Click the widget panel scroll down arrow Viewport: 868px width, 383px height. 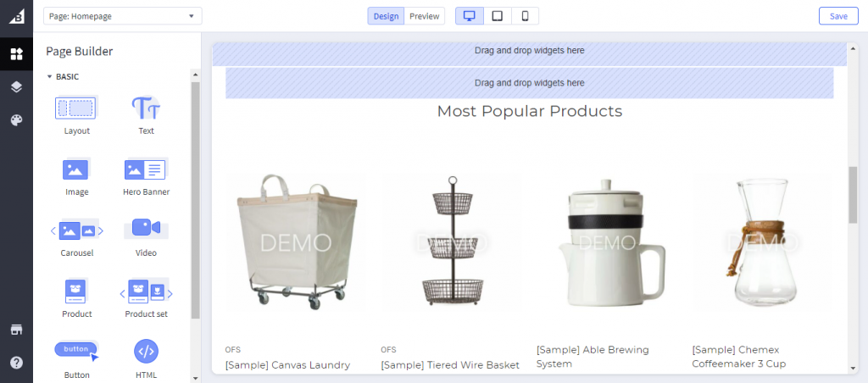click(195, 378)
